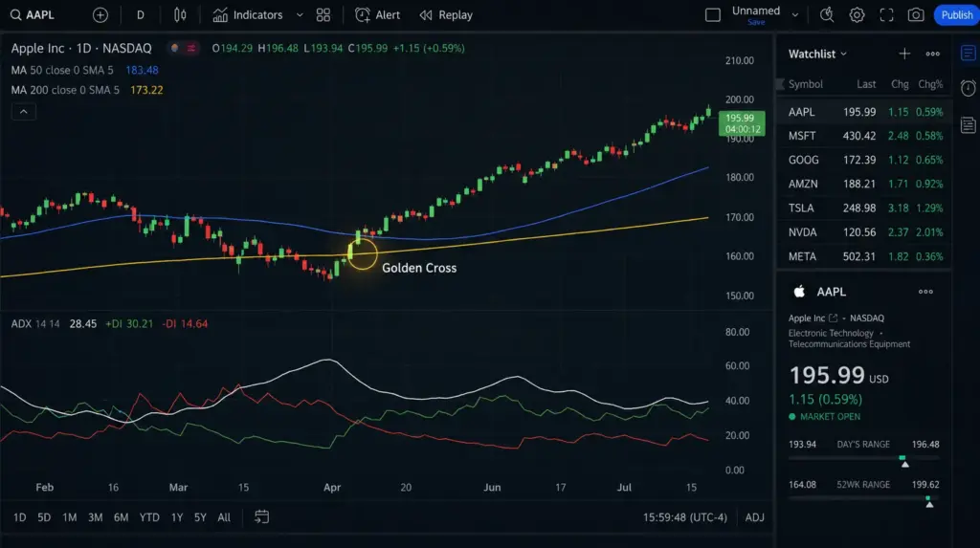Screen dimensions: 980x548
Task: Add a symbol to compare
Action: click(x=100, y=15)
